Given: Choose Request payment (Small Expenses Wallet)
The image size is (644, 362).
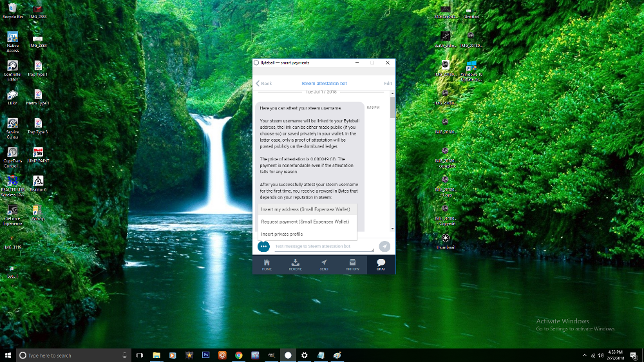Looking at the screenshot, I should 307,222.
